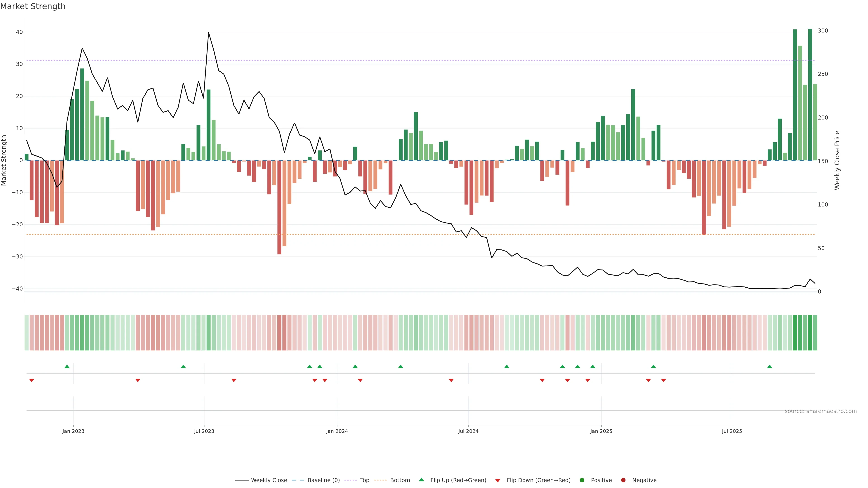The image size is (868, 488).
Task: Click the last green flip-up marker after Jul 2025
Action: [770, 366]
